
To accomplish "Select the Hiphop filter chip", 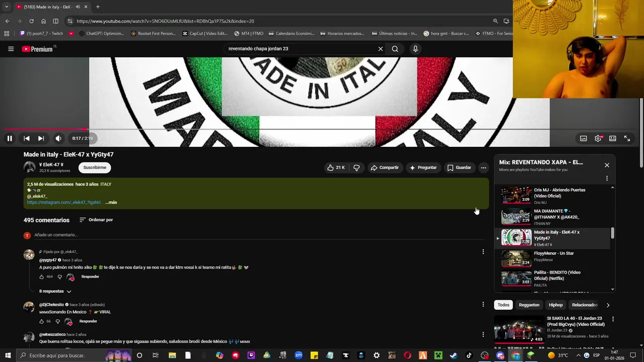I will pyautogui.click(x=555, y=305).
